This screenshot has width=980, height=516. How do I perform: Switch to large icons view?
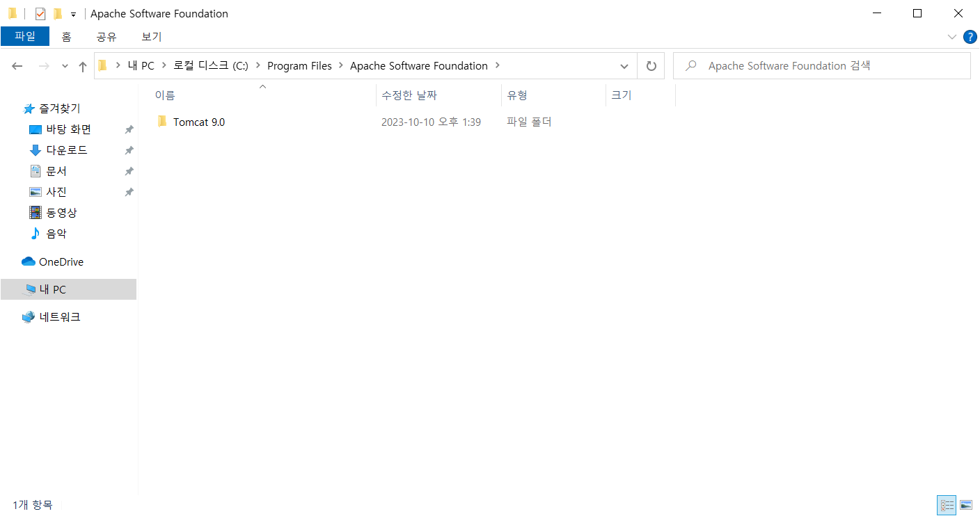point(966,505)
